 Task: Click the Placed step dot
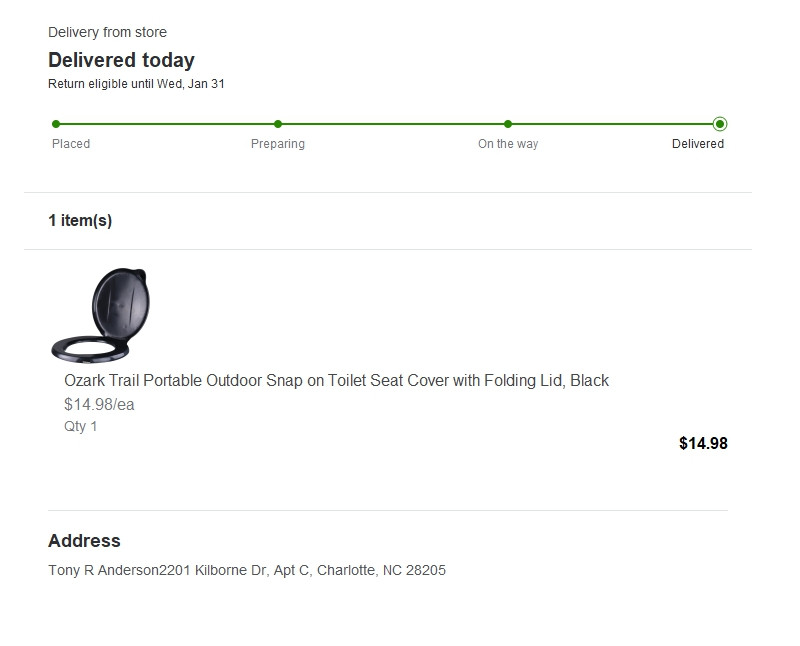(x=56, y=124)
